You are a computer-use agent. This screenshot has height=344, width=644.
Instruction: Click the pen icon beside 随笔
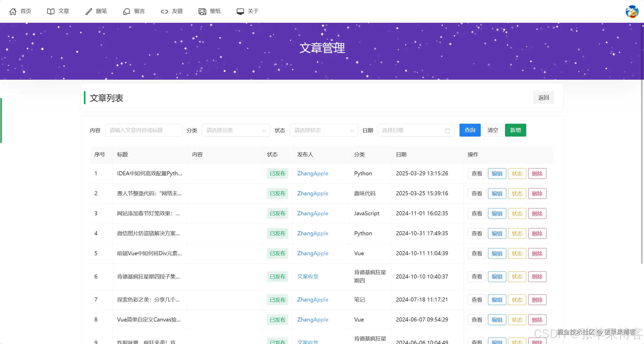[88, 11]
